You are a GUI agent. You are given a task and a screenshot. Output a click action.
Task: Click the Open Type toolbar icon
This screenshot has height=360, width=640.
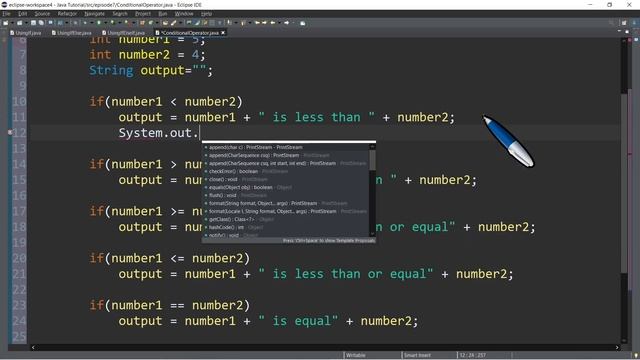point(165,23)
